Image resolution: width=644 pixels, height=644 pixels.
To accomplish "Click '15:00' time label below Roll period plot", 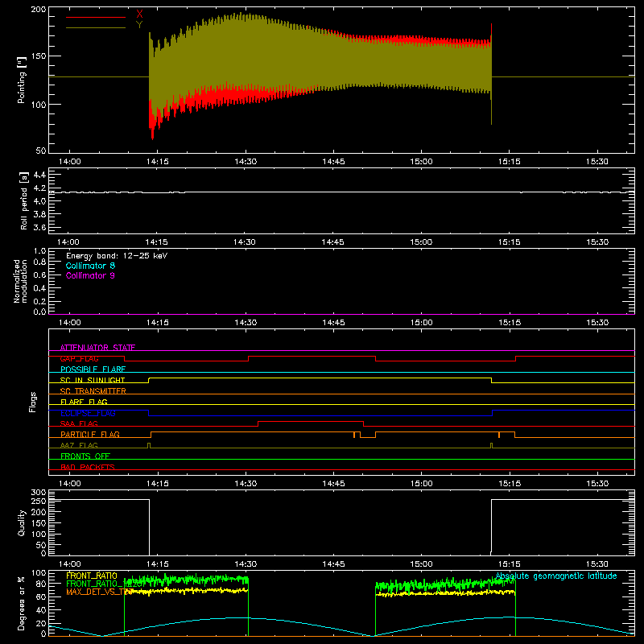I will tap(421, 242).
